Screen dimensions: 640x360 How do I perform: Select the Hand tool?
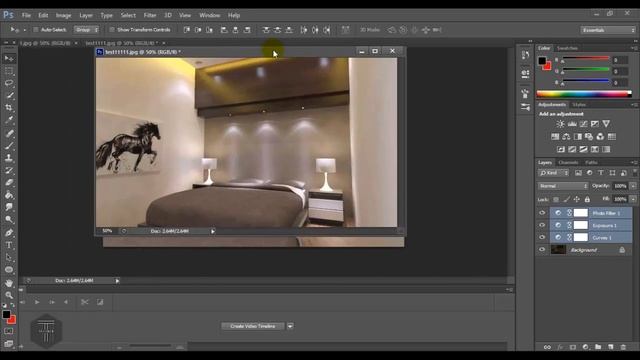pyautogui.click(x=9, y=283)
